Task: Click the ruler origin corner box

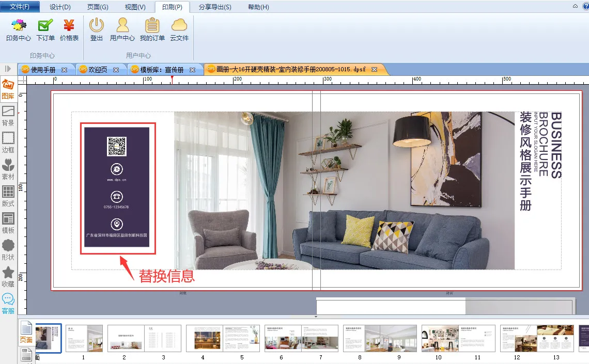Action: [x=22, y=80]
